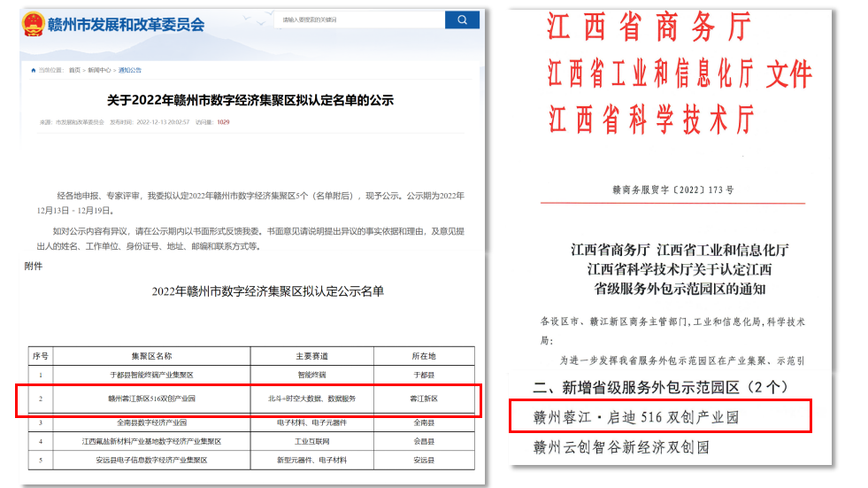Click the 集聚区名称 column header
The height and width of the screenshot is (488, 868).
[x=151, y=356]
